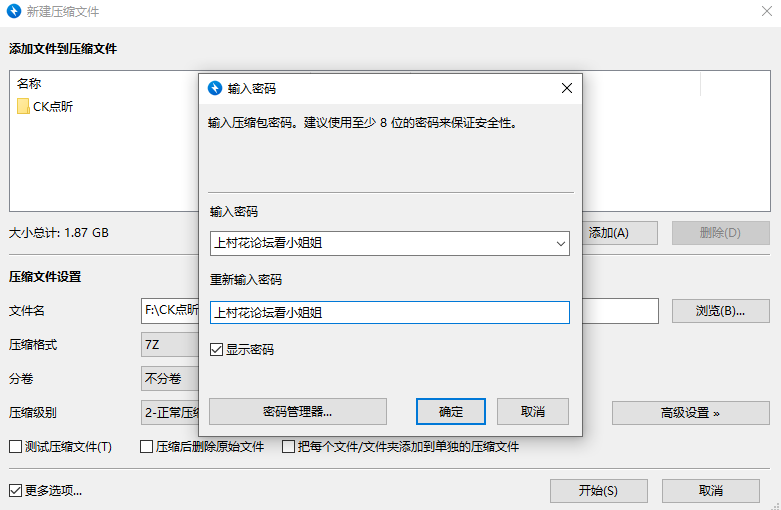The height and width of the screenshot is (510, 781).
Task: Open the 压缩格式 7Z dropdown
Action: tap(170, 345)
